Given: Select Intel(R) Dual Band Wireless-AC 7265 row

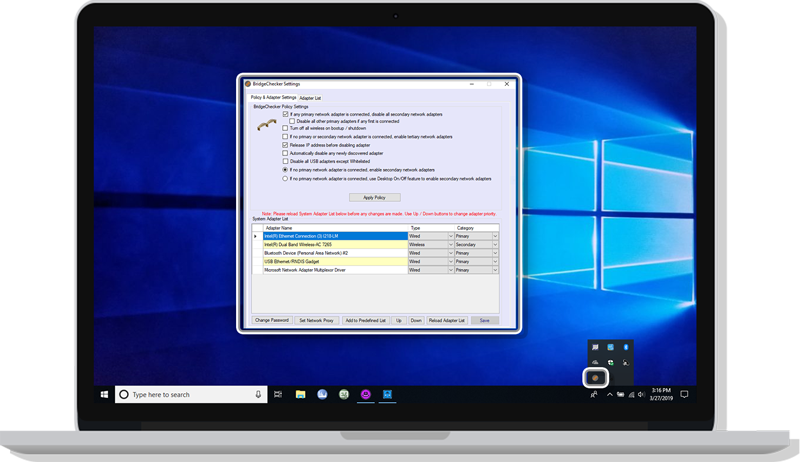Looking at the screenshot, I should [335, 245].
